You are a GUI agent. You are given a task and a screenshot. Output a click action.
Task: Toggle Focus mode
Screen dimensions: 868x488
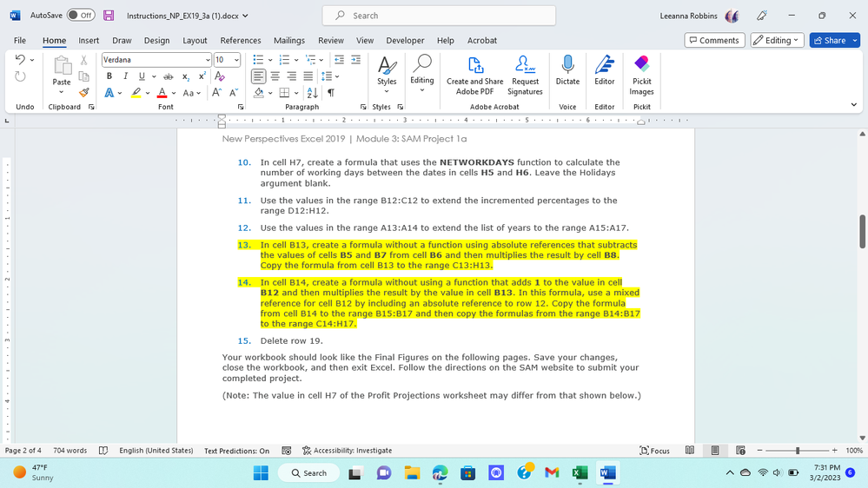pyautogui.click(x=654, y=451)
